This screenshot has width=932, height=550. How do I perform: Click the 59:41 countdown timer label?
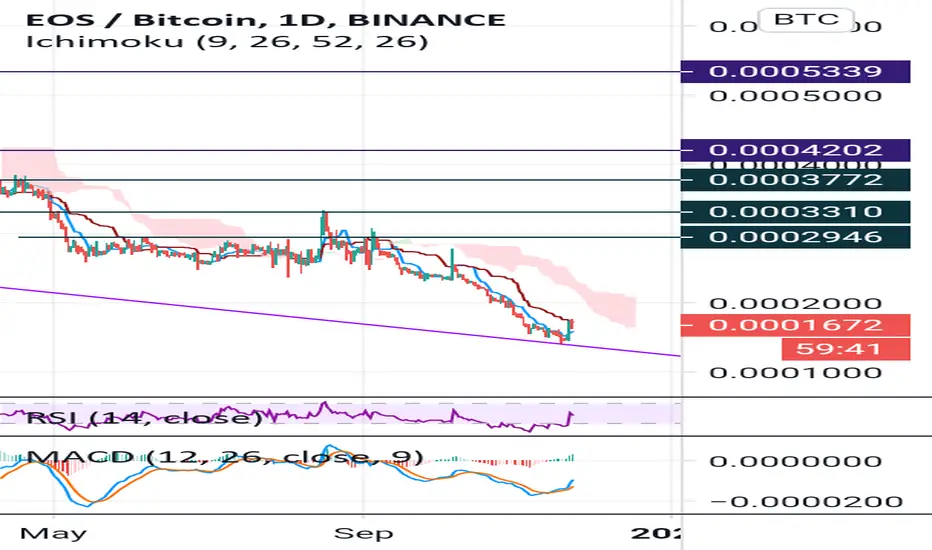846,348
